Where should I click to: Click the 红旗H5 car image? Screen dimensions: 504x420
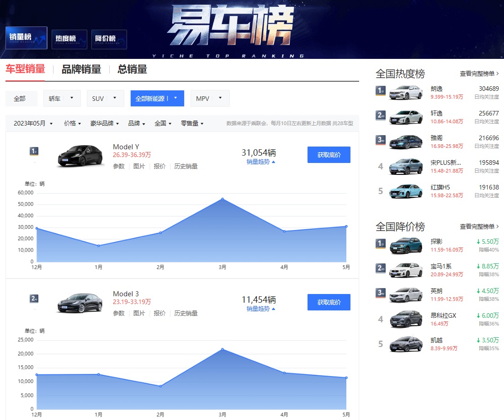(406, 191)
